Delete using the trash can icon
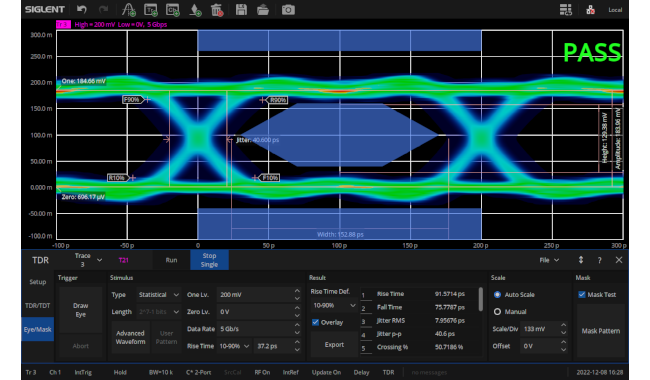Screen dimensions: 650x380 [217, 9]
